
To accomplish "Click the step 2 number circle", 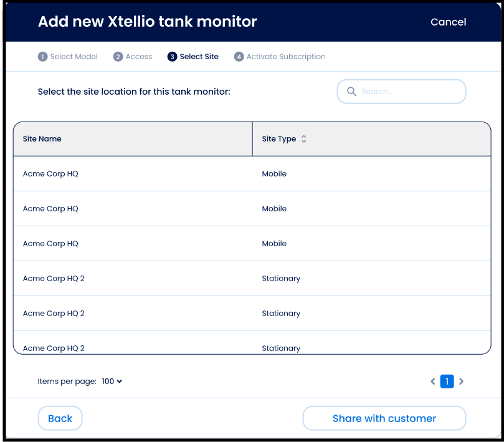I will [x=118, y=57].
